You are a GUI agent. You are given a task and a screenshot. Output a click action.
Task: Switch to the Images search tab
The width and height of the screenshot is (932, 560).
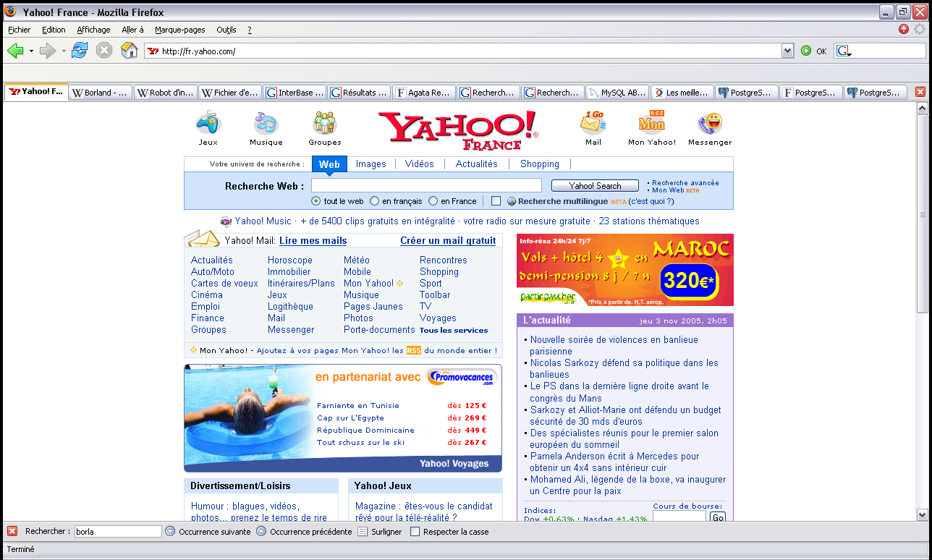coord(370,164)
